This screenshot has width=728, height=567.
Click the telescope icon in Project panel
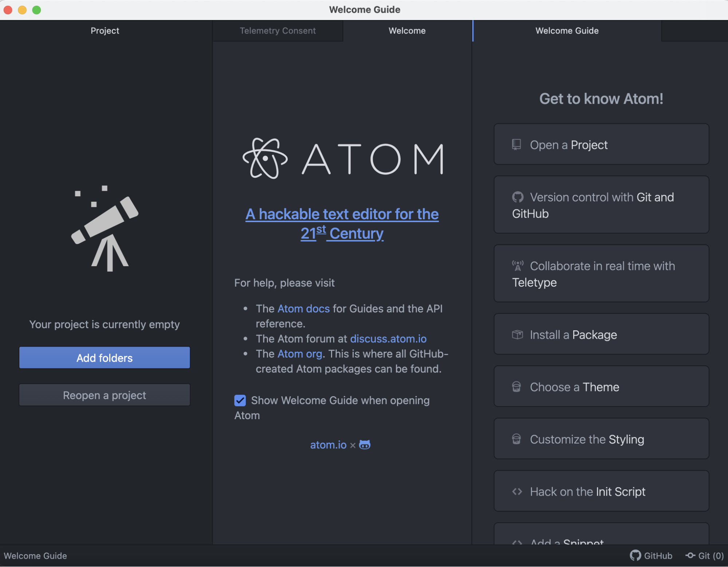tap(105, 228)
